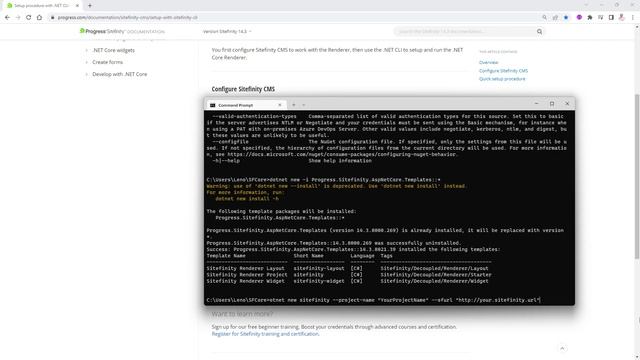Jump to Configure Sitefinity CMS section
This screenshot has width=640, height=360.
coord(503,71)
